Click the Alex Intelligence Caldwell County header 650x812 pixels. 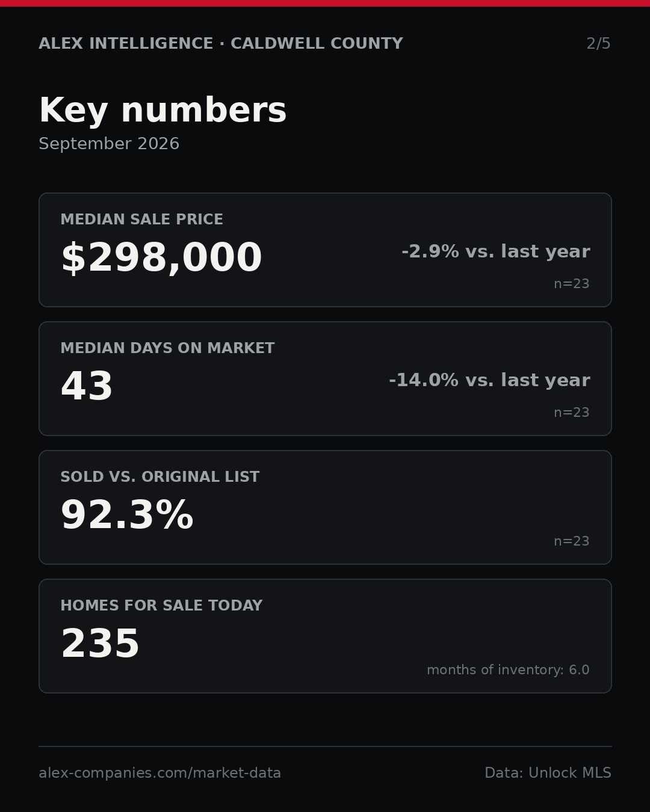(221, 44)
